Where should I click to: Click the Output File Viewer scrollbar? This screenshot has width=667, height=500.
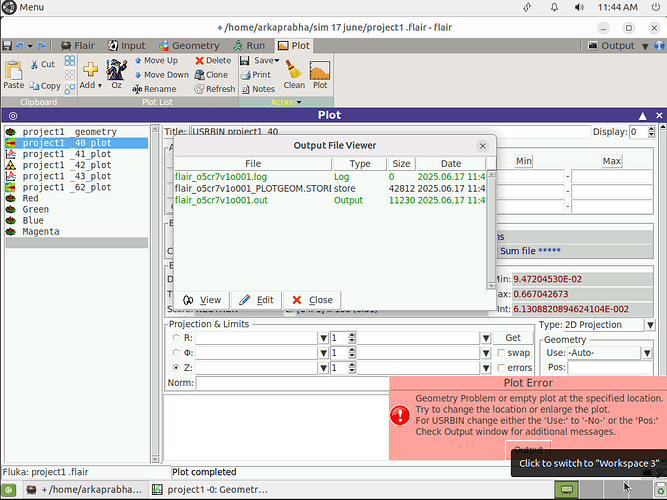click(491, 230)
